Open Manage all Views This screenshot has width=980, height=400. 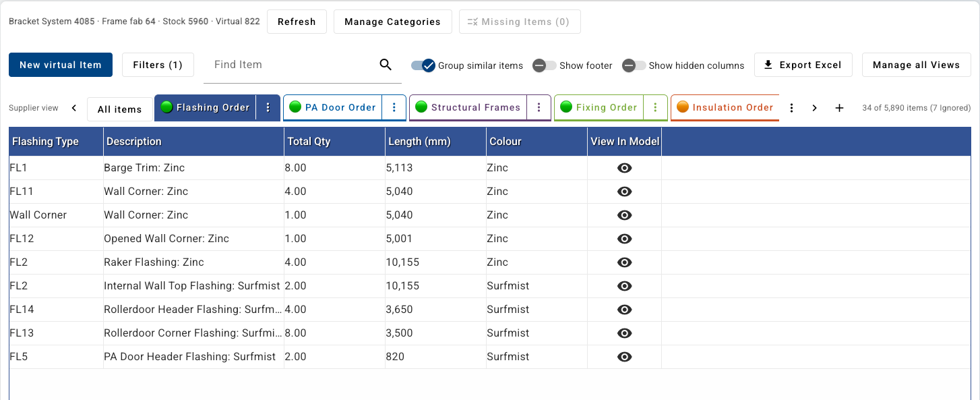(x=916, y=65)
